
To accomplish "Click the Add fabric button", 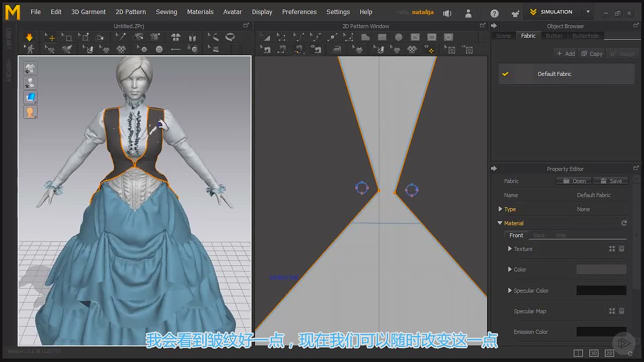I will (x=566, y=54).
